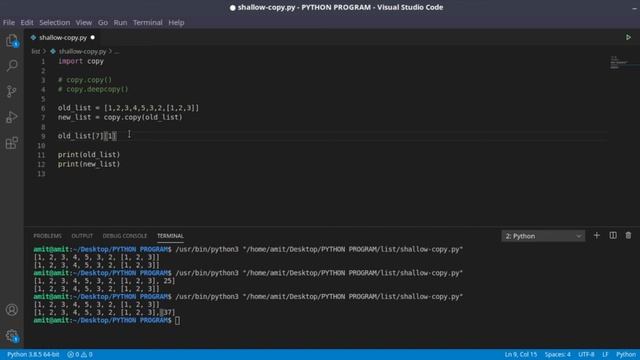Click the 'print(old_list)' line
This screenshot has width=640, height=360.
coord(89,155)
